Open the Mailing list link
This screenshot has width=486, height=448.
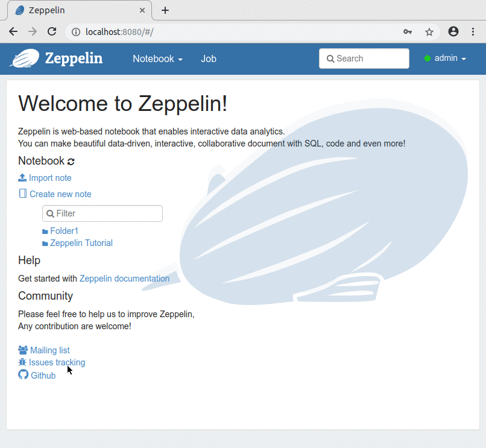pyautogui.click(x=50, y=350)
